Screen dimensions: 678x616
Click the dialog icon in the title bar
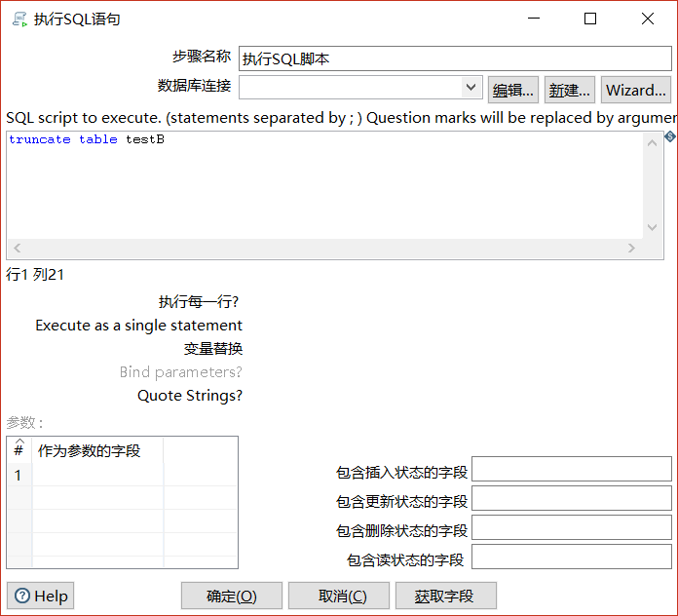(x=19, y=19)
